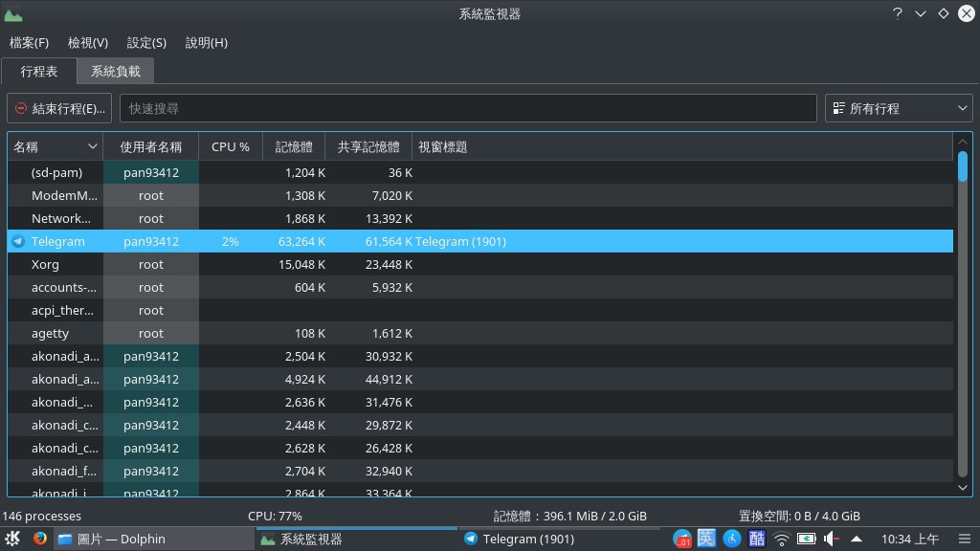Viewport: 980px width, 551px height.
Task: Click the red notification tray icon
Action: coord(682,539)
